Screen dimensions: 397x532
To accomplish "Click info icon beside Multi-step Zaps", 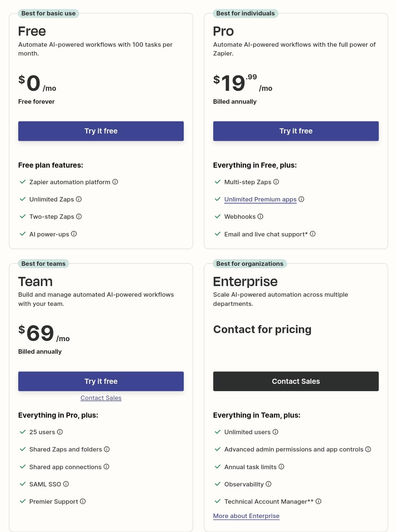I will (276, 182).
